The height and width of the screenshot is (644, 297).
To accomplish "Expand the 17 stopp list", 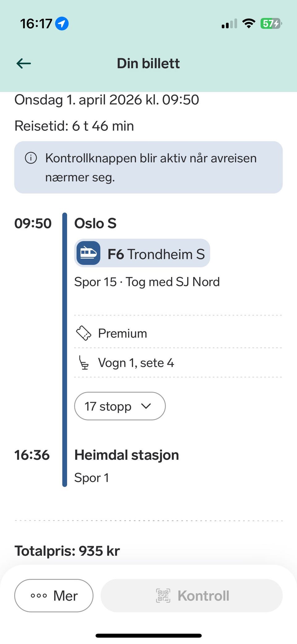I will (x=120, y=406).
